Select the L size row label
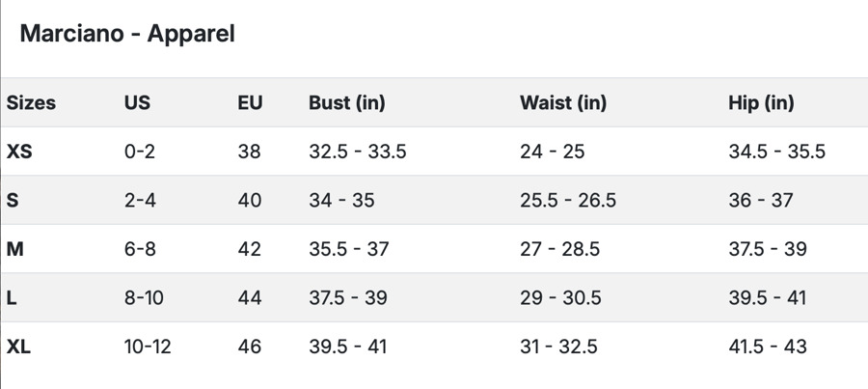The width and height of the screenshot is (868, 389). 12,298
